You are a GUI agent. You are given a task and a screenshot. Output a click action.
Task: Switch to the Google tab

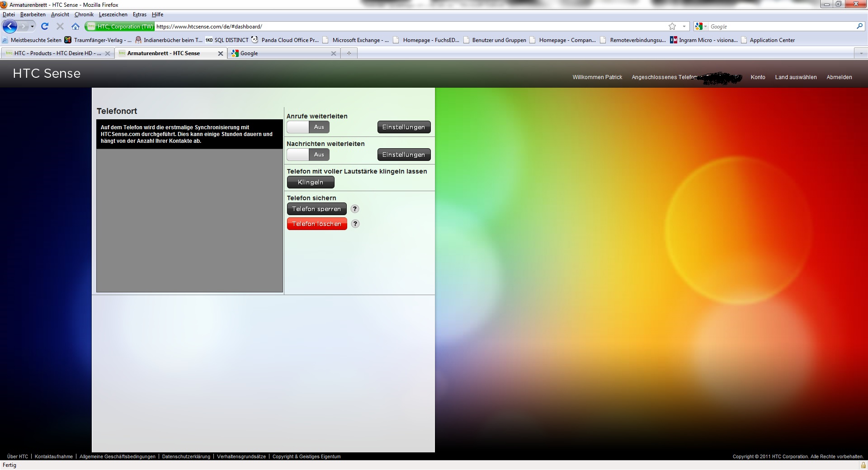click(283, 53)
